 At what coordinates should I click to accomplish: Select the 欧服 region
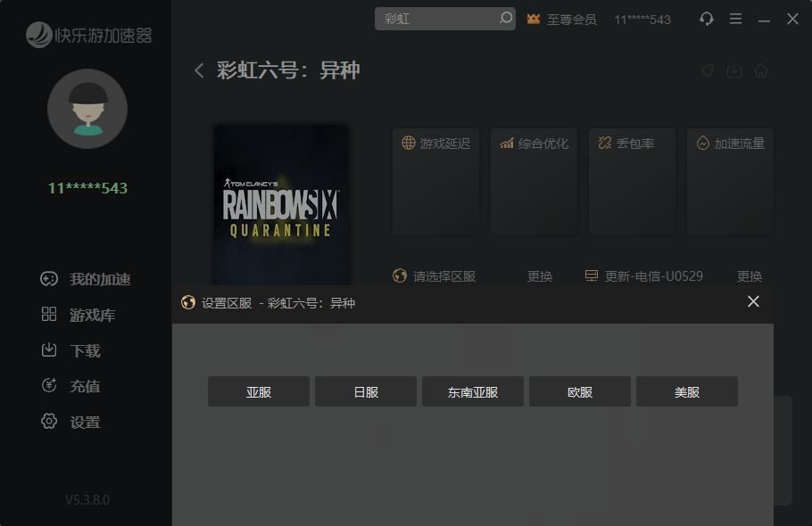click(580, 391)
